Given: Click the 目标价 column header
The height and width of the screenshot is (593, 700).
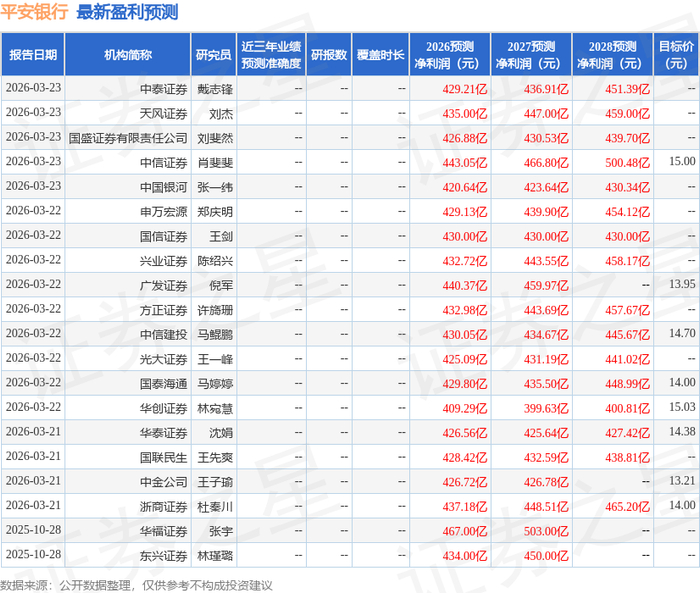Looking at the screenshot, I should [x=676, y=54].
